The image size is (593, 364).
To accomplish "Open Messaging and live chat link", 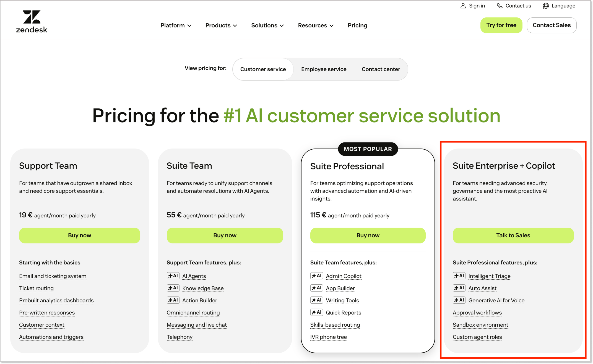I will (x=197, y=325).
